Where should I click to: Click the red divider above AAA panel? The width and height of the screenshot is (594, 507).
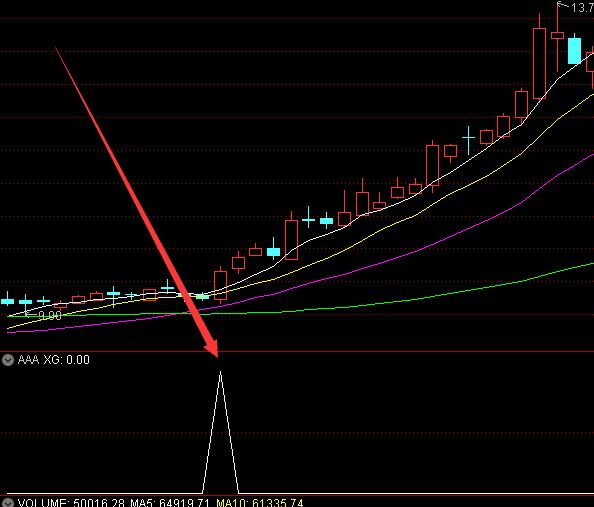pos(297,352)
